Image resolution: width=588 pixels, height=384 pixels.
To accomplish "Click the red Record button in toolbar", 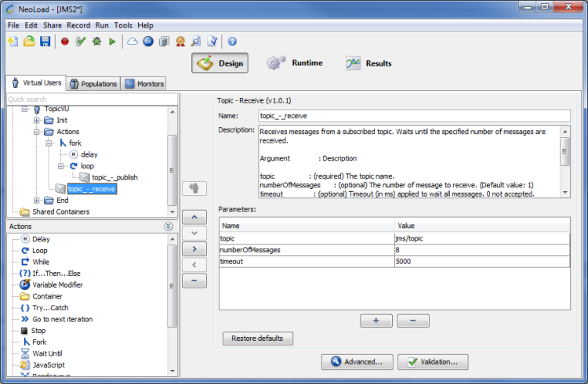I will (64, 41).
